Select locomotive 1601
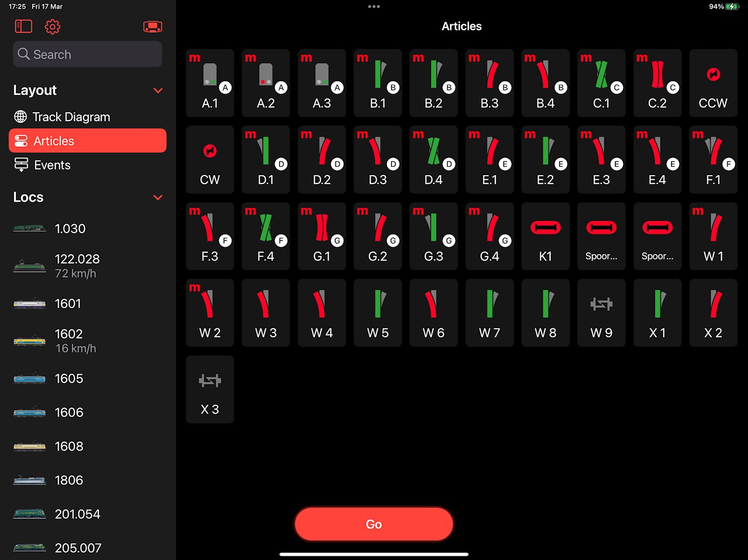Screen dimensions: 748x560 (88, 303)
